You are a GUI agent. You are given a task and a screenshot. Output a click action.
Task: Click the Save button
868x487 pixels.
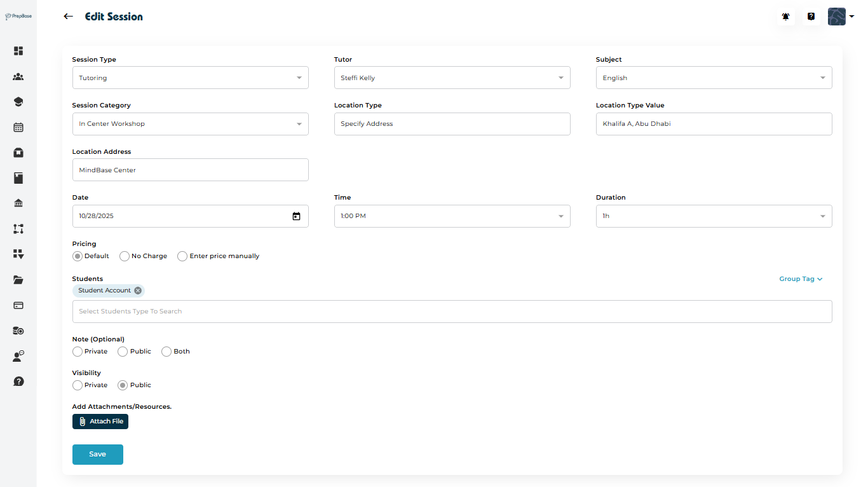click(97, 455)
